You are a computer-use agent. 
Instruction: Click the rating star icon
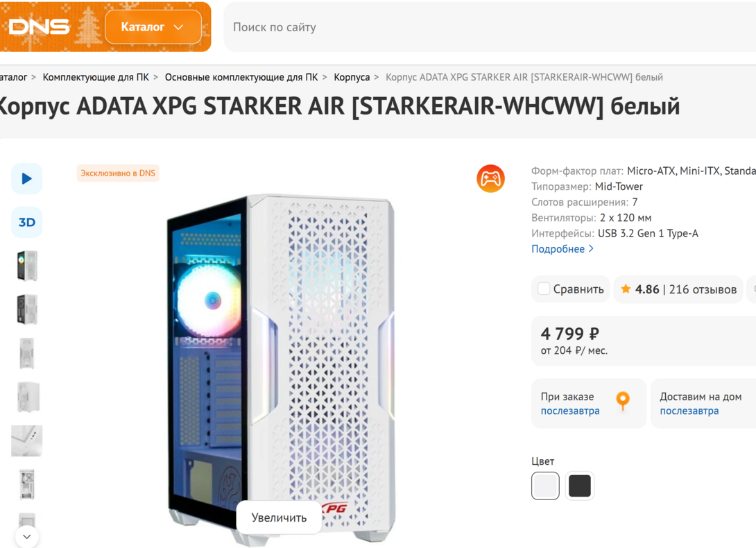(x=626, y=289)
